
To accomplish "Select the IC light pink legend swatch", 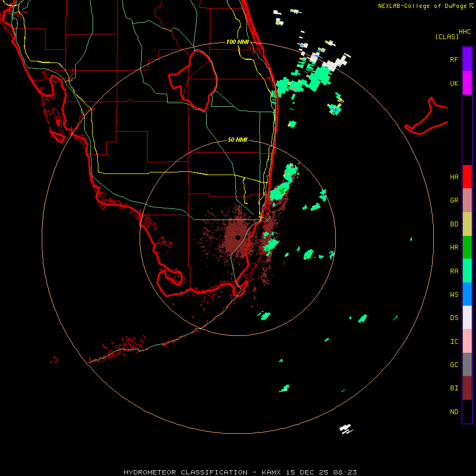I will pyautogui.click(x=467, y=341).
